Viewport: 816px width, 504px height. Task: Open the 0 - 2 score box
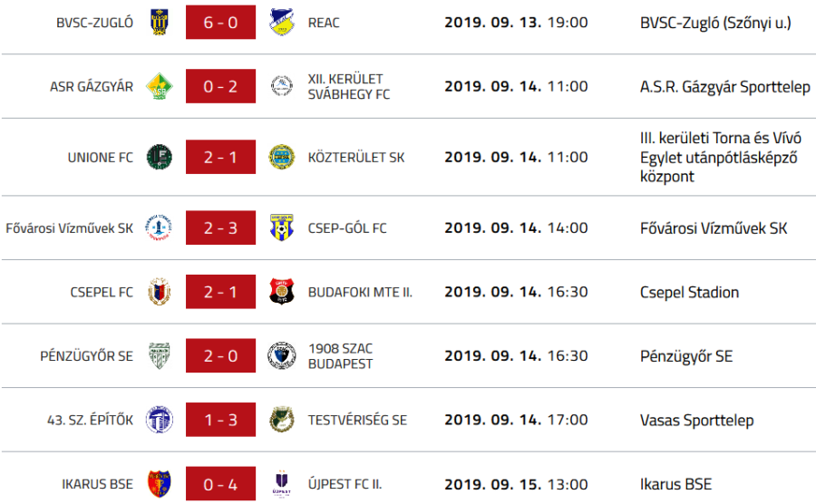pyautogui.click(x=220, y=87)
